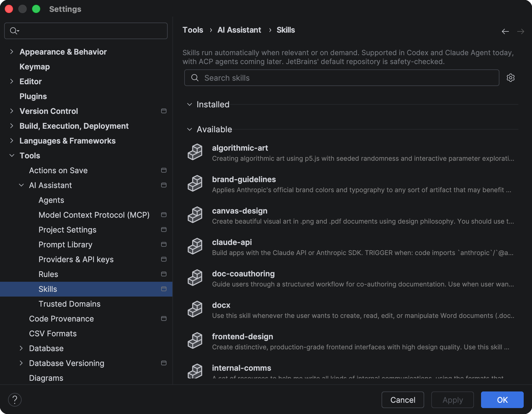
Task: Select the Agents tree item
Action: 51,200
